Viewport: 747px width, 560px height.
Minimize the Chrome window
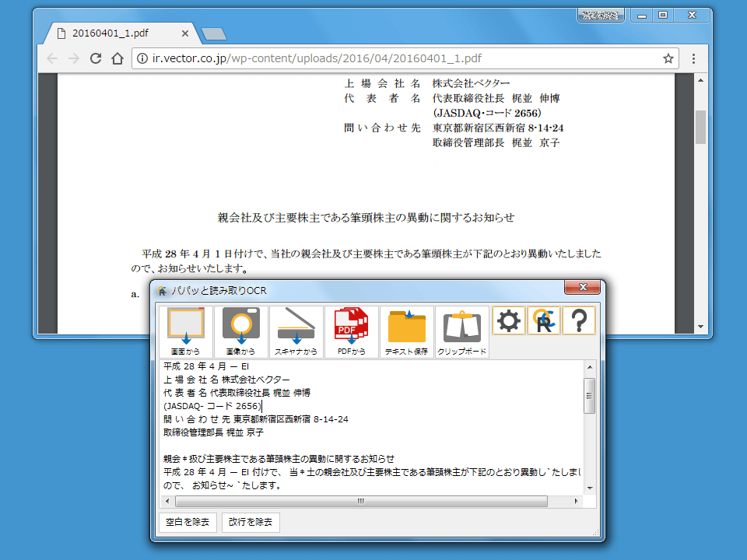click(642, 16)
